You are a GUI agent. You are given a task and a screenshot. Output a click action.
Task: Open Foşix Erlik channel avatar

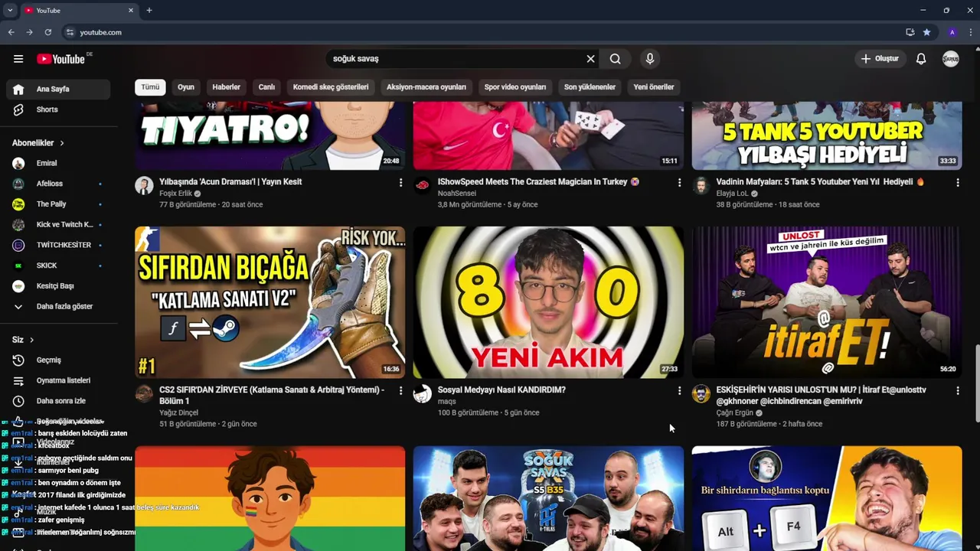tap(144, 186)
